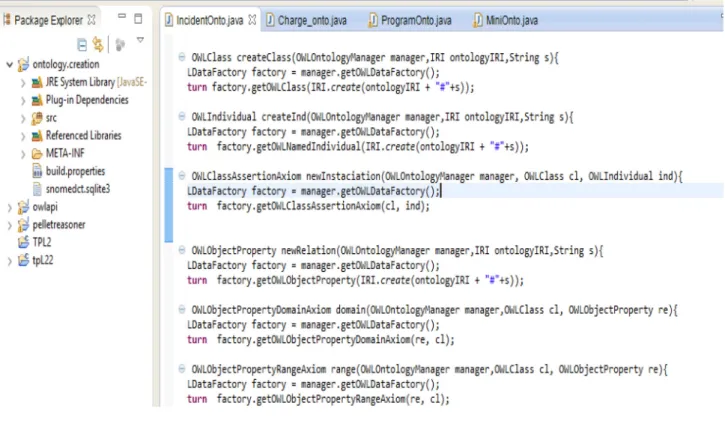Viewport: 725px width, 421px height.
Task: Click the TPL2 project icon
Action: tap(23, 242)
